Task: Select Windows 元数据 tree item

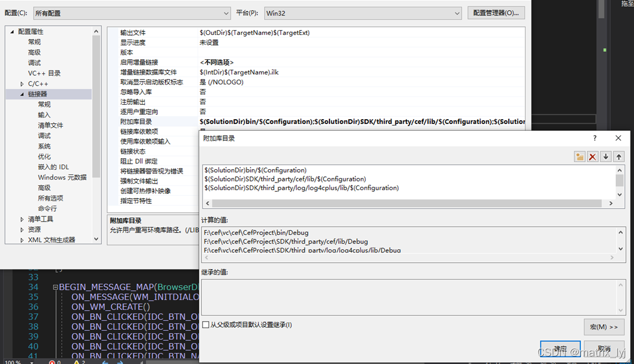Action: (62, 177)
